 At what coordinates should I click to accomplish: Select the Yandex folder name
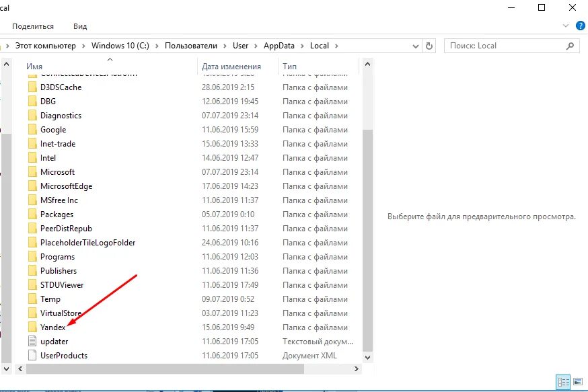point(53,327)
